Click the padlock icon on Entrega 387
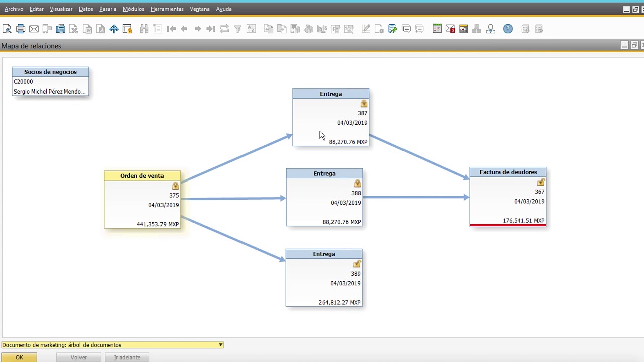 pos(364,104)
